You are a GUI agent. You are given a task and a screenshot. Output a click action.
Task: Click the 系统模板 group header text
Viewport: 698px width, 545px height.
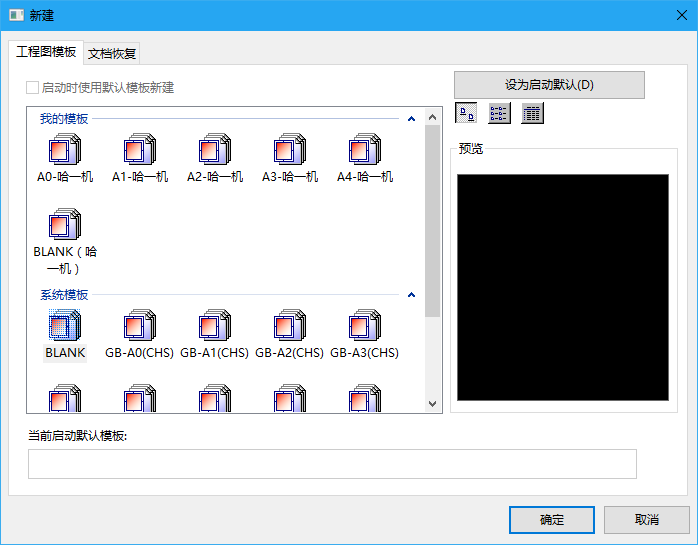(64, 295)
